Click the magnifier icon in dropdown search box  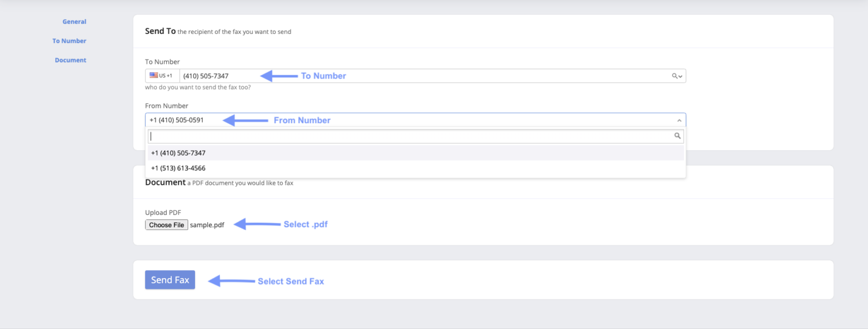pyautogui.click(x=677, y=136)
